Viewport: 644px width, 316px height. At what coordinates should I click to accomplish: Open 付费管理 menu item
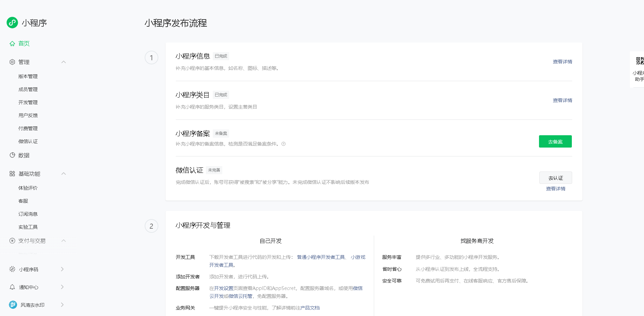pyautogui.click(x=28, y=128)
